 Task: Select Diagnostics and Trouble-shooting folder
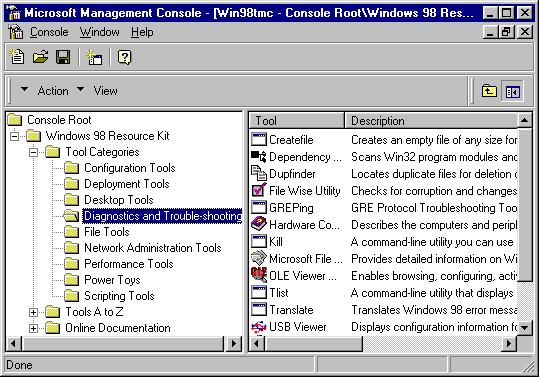tap(162, 216)
